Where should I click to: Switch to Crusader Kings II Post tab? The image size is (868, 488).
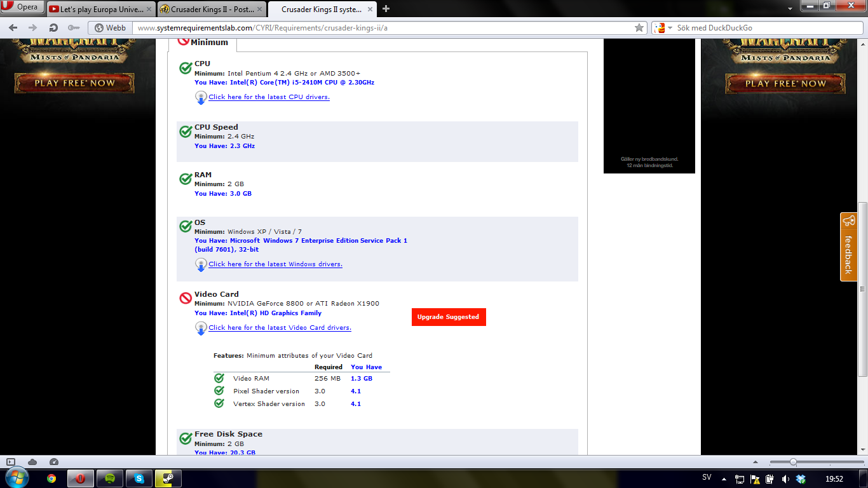click(210, 10)
